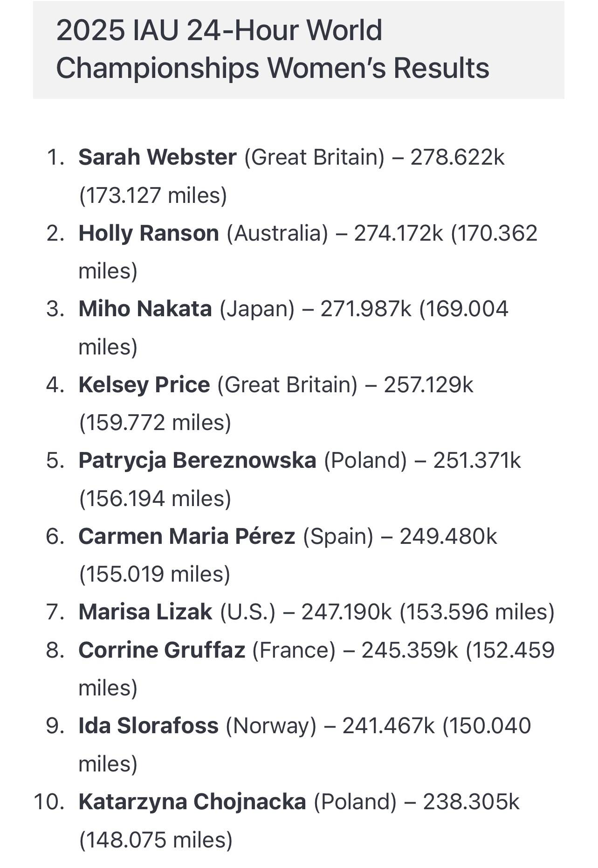Tap the 274.172k distance text
Screen dimensions: 598x868
click(x=399, y=233)
